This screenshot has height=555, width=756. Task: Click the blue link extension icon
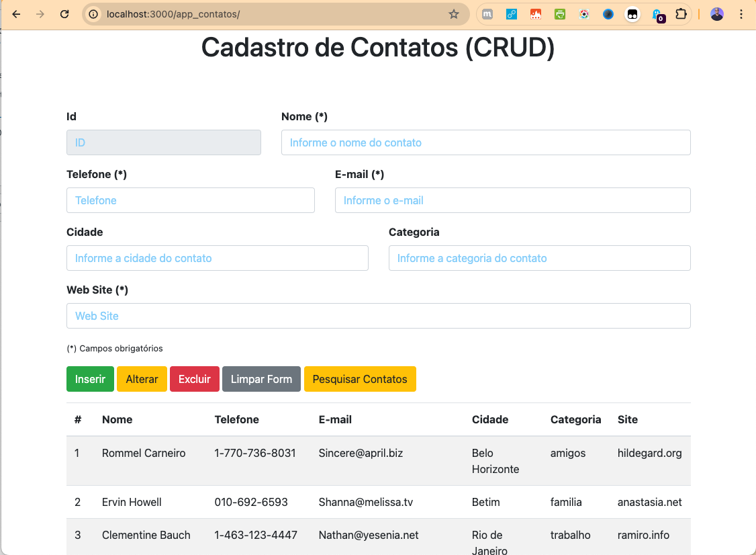[512, 13]
